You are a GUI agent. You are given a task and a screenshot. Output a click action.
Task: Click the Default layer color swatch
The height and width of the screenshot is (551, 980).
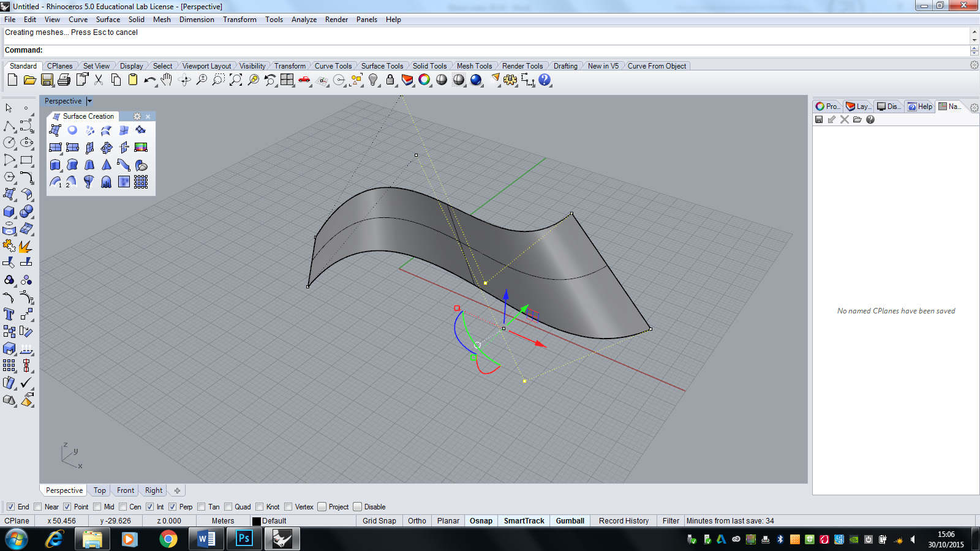(257, 522)
